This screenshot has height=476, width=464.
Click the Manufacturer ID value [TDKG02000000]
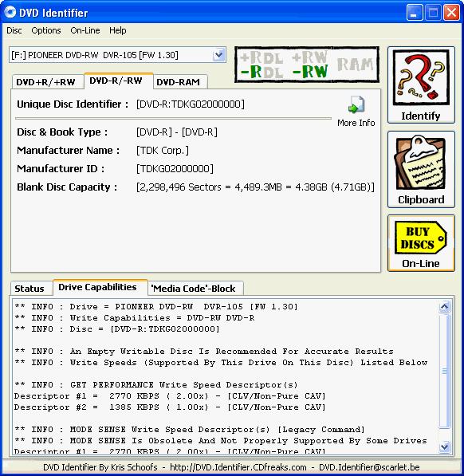click(175, 168)
